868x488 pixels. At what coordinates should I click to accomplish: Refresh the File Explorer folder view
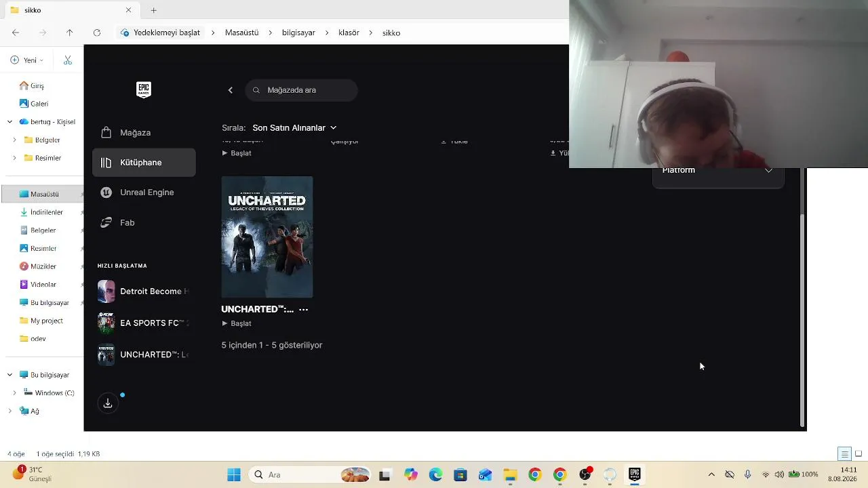tap(96, 33)
